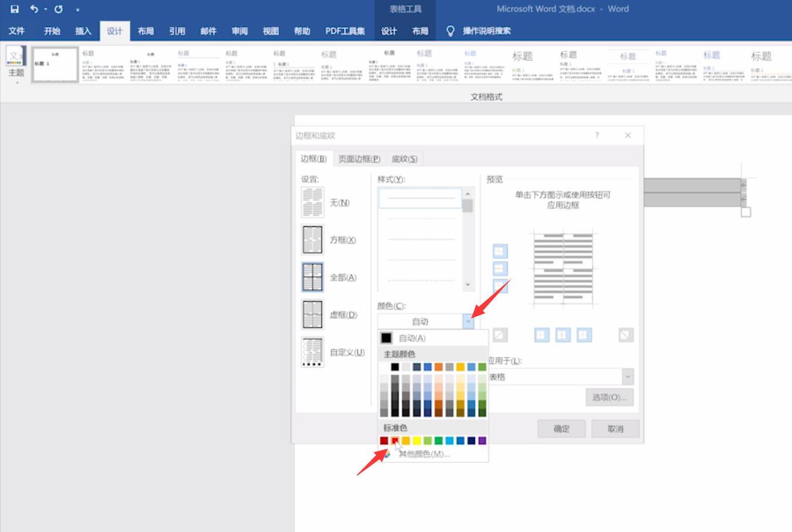
Task: Switch to the 审阅 ribbon tab
Action: click(x=239, y=31)
